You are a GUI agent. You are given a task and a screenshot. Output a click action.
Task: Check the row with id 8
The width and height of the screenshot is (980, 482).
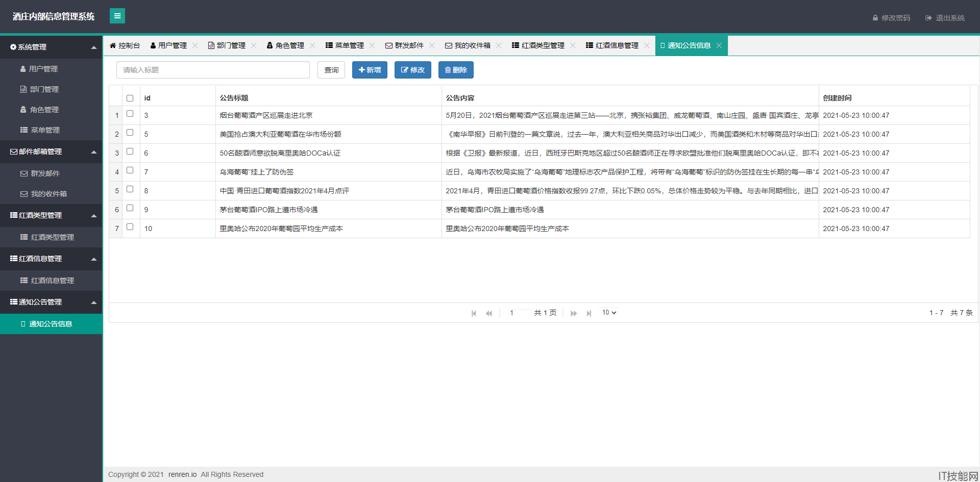pyautogui.click(x=130, y=189)
